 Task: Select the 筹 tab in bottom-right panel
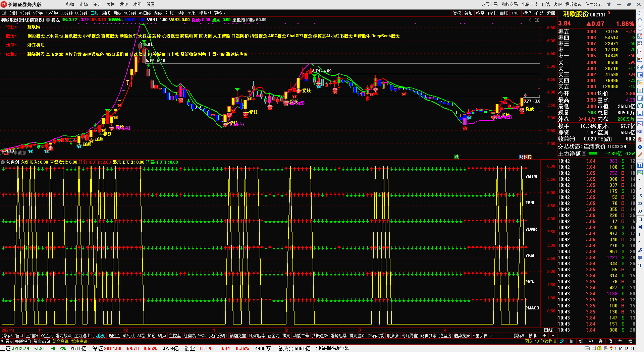630,341
